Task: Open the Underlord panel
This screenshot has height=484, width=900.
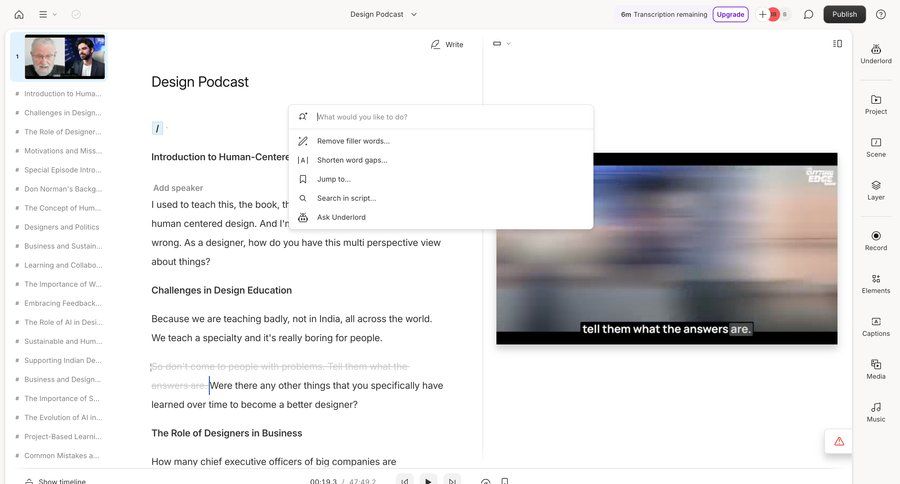Action: pos(876,53)
